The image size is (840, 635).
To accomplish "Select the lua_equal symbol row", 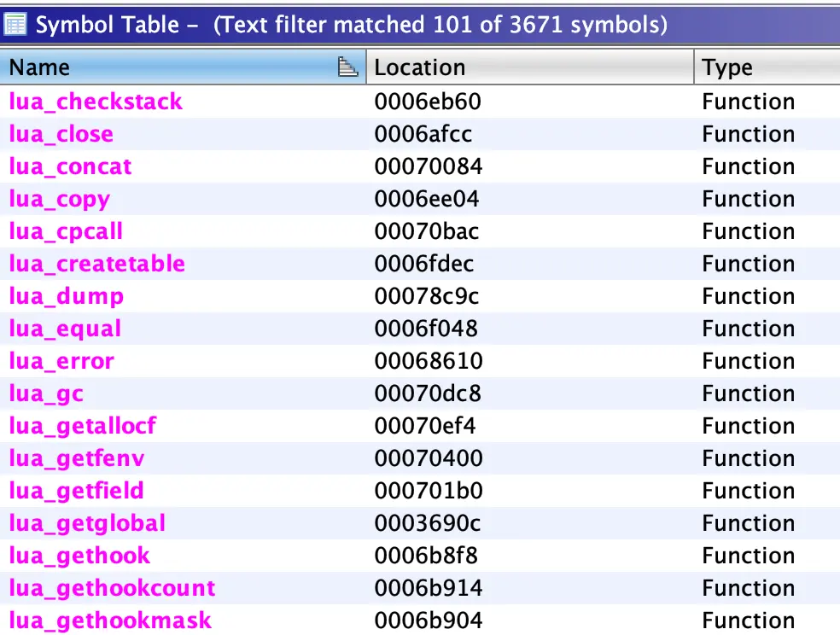I will (65, 329).
